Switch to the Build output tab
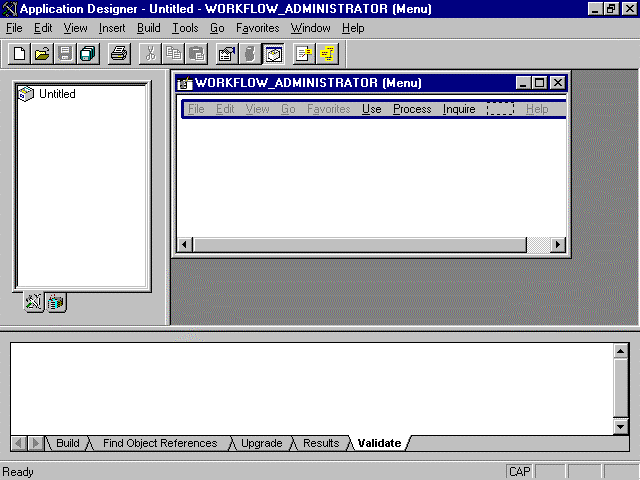The image size is (640, 480). coord(68,443)
